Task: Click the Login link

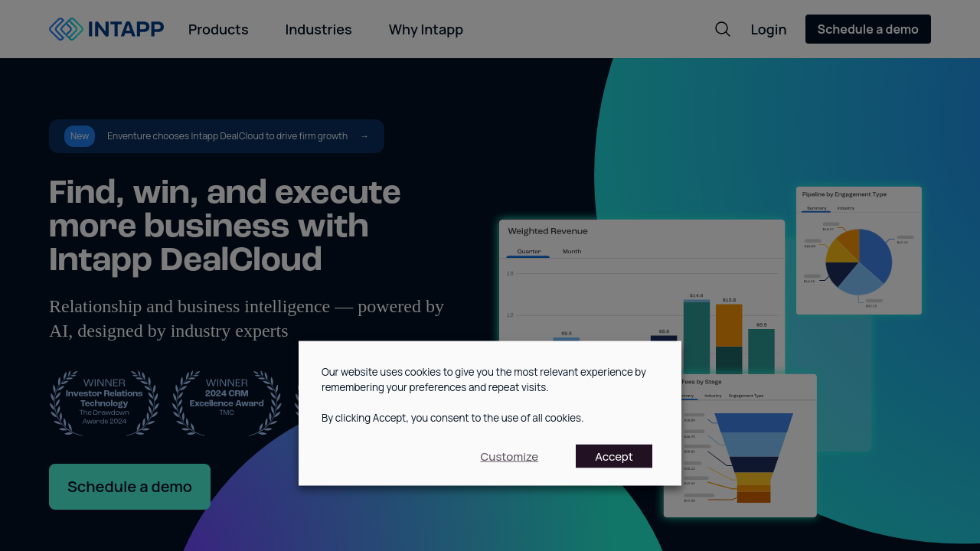Action: tap(769, 29)
